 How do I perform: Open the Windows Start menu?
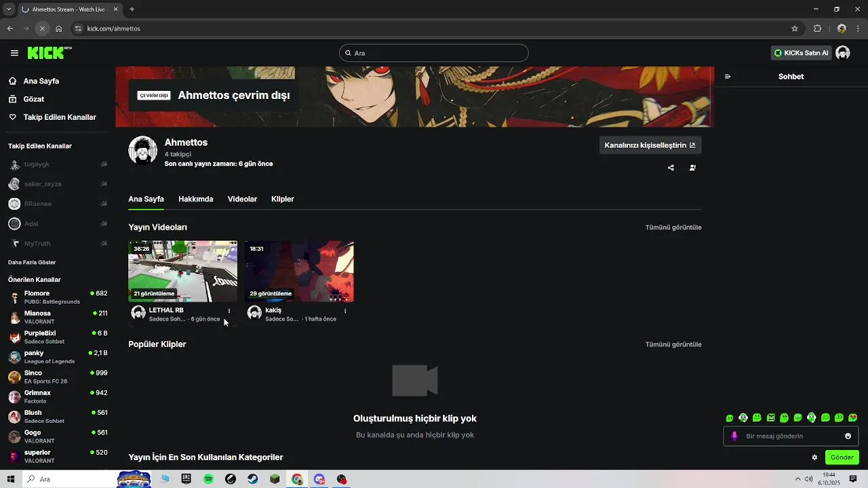click(x=11, y=479)
